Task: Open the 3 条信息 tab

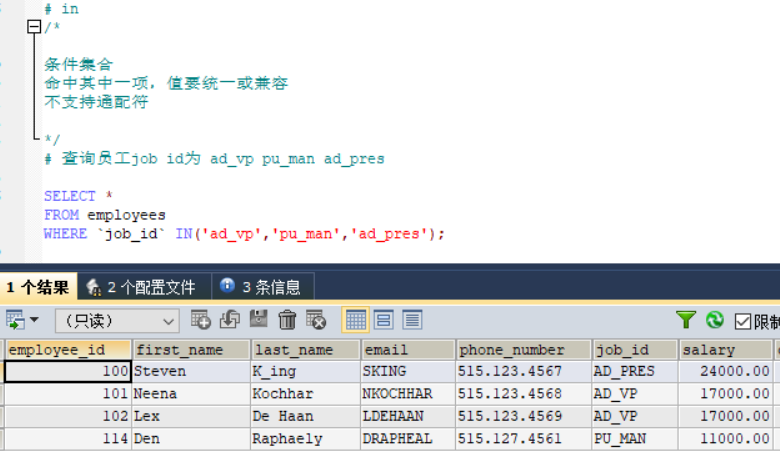Action: pyautogui.click(x=263, y=286)
